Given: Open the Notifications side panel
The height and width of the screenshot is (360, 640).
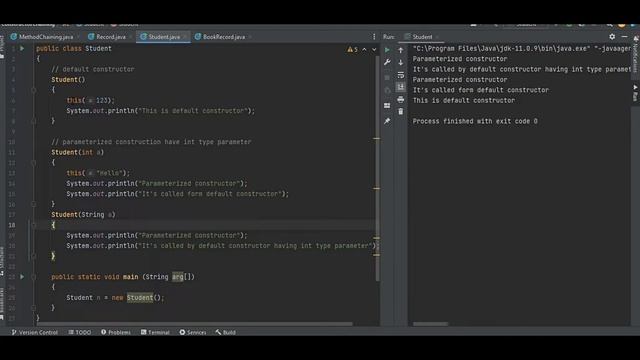Looking at the screenshot, I should 636,55.
